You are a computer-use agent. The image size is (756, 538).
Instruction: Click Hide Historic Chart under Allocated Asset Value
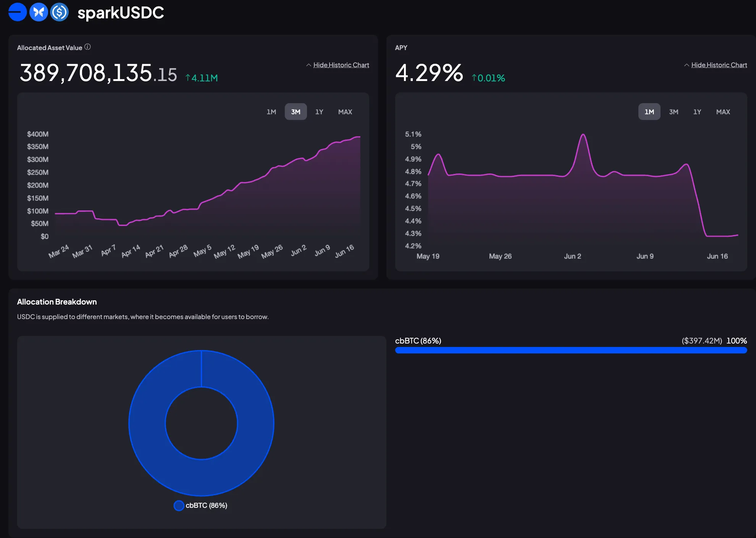coord(341,65)
